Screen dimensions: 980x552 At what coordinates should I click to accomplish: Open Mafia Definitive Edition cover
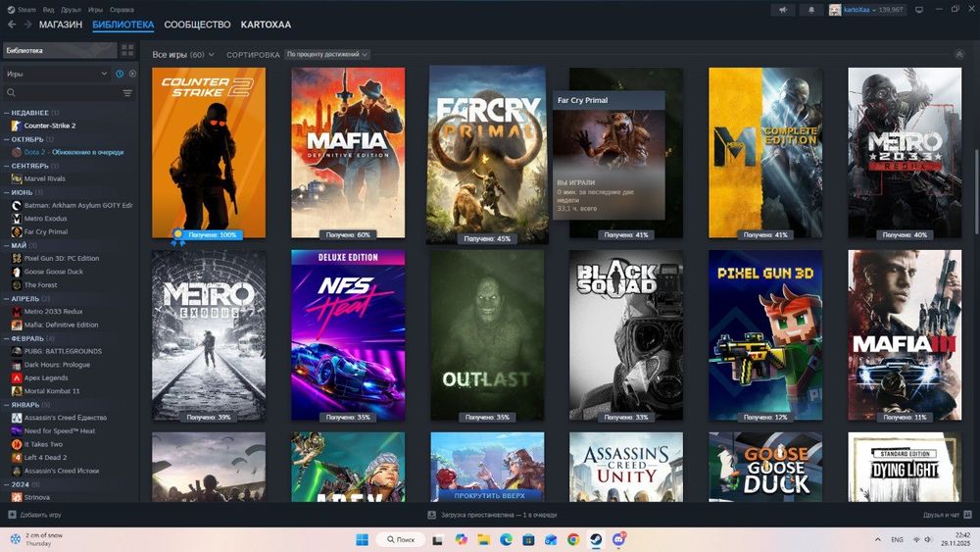(x=348, y=153)
